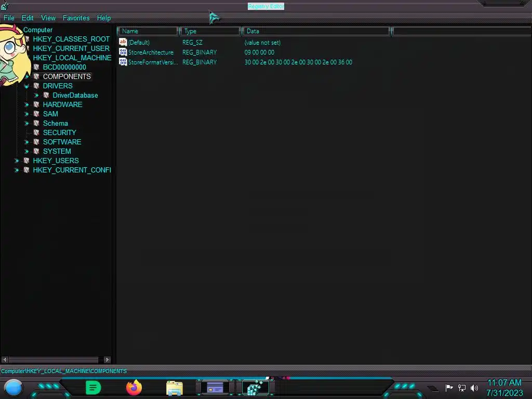Click the HKEY_USERS folder icon
The image size is (532, 399).
pyautogui.click(x=26, y=161)
